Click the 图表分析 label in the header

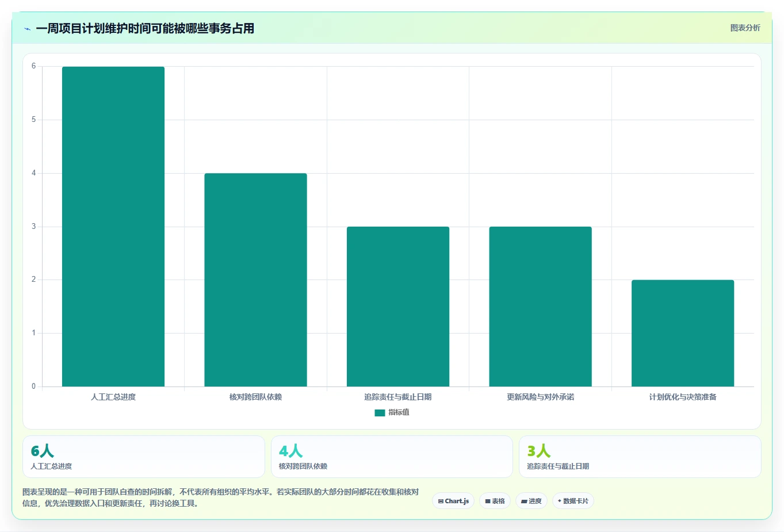(x=745, y=28)
